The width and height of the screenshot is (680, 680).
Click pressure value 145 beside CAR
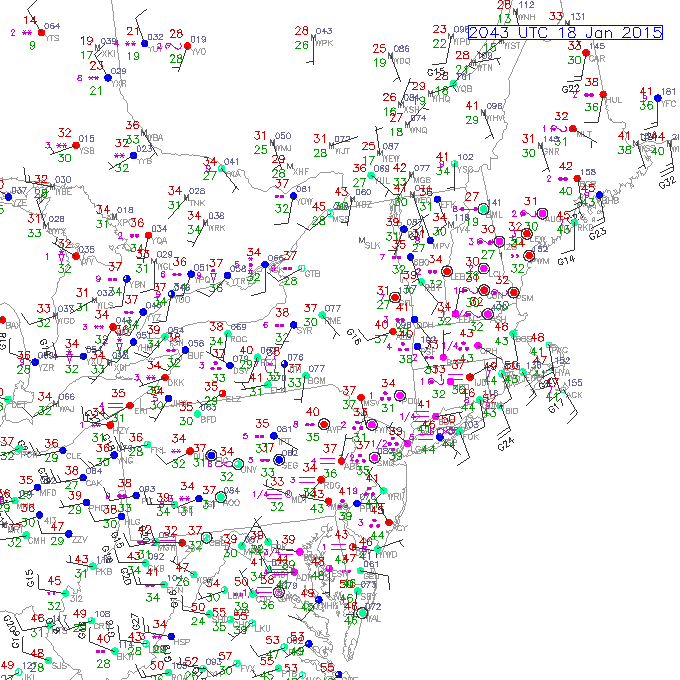[x=597, y=46]
